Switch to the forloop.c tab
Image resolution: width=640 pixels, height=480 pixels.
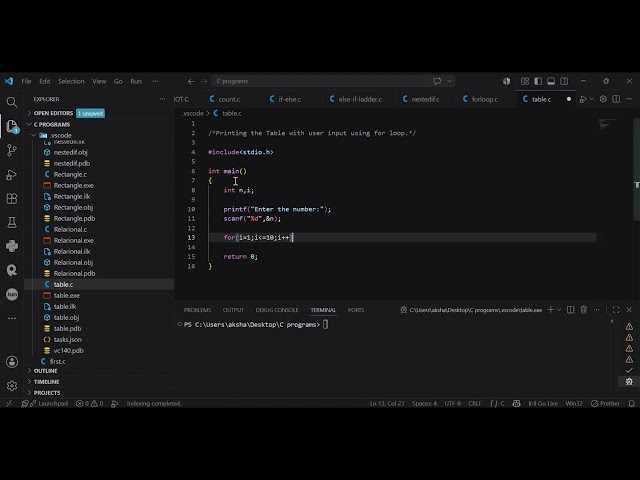(x=485, y=99)
